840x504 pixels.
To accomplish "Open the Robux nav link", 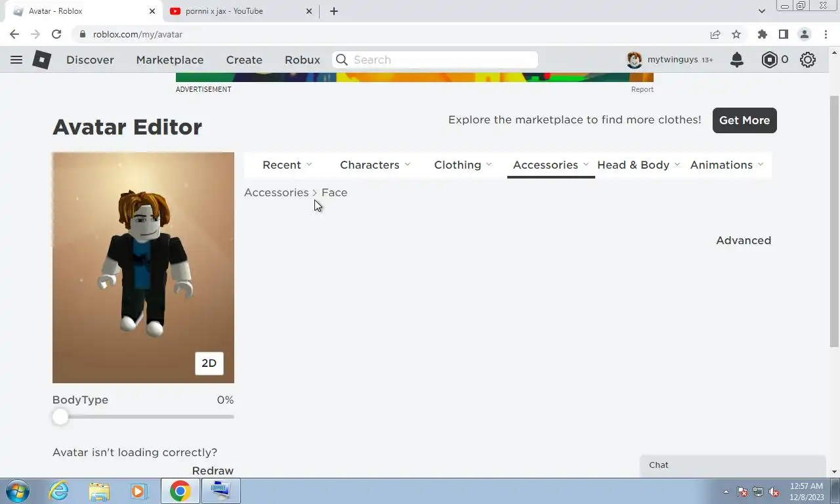I will tap(303, 60).
